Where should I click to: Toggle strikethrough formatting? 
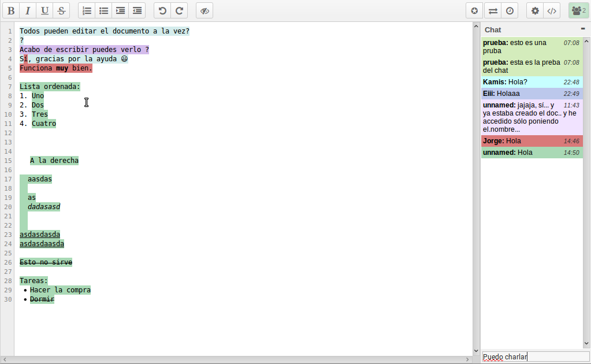pos(61,10)
